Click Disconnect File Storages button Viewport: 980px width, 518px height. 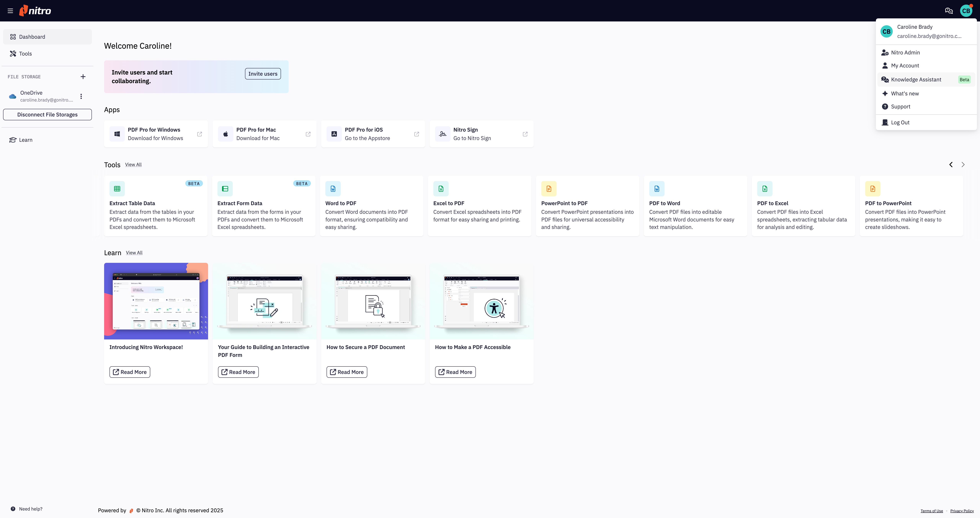tap(47, 115)
